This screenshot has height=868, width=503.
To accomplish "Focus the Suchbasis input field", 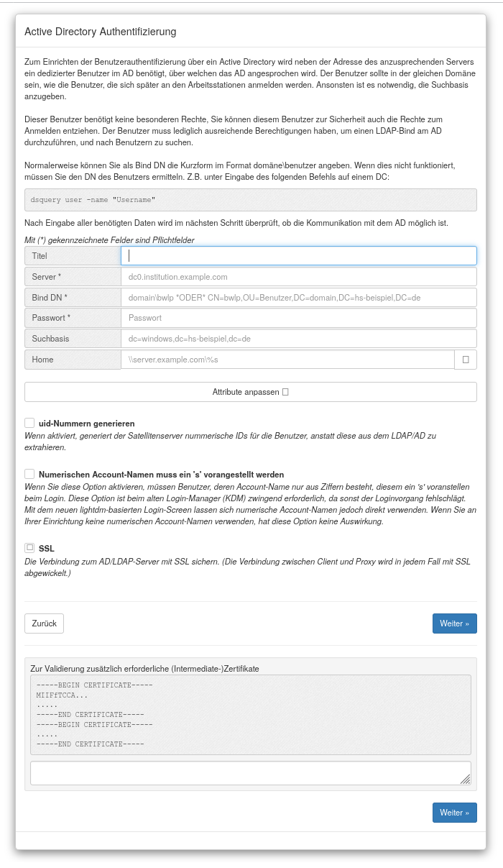I will [x=298, y=339].
